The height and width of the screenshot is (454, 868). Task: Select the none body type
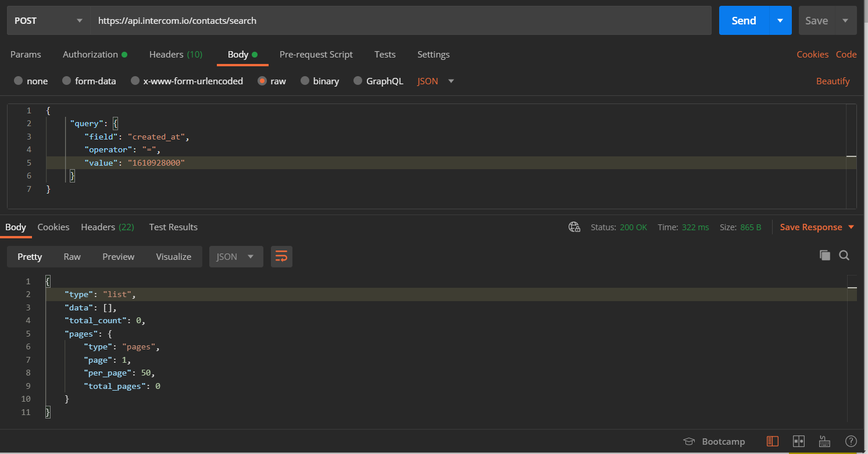click(19, 81)
